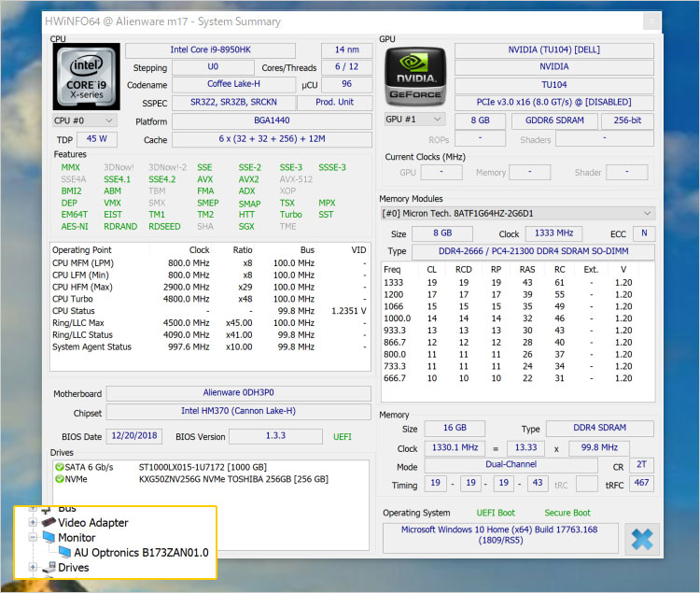Click the Coffee Lake-H codename field
This screenshot has width=700, height=593.
pos(233,84)
